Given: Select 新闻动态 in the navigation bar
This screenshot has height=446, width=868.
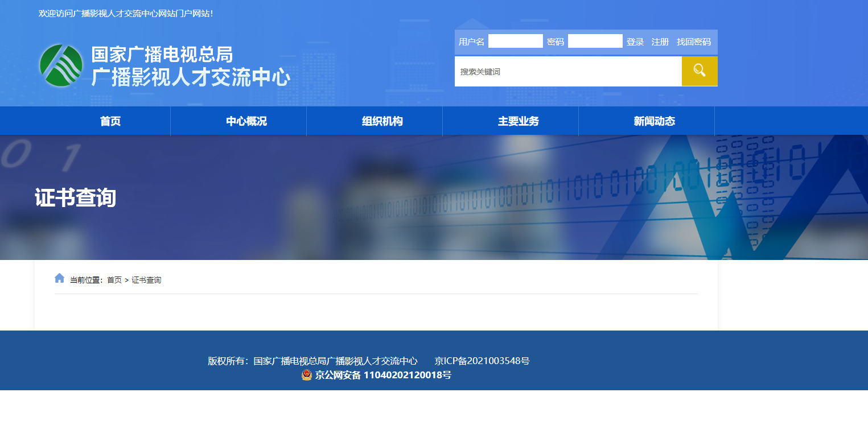Looking at the screenshot, I should [x=655, y=121].
